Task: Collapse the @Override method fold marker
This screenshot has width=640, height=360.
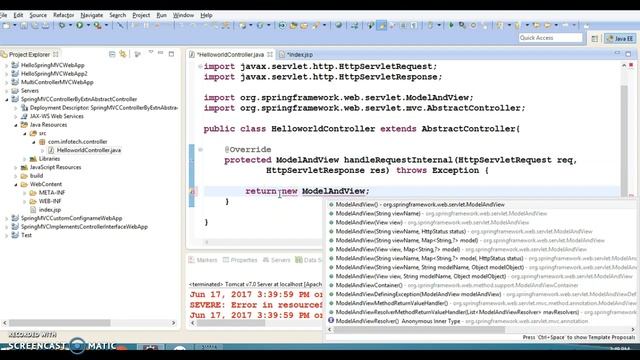Action: tap(200, 149)
